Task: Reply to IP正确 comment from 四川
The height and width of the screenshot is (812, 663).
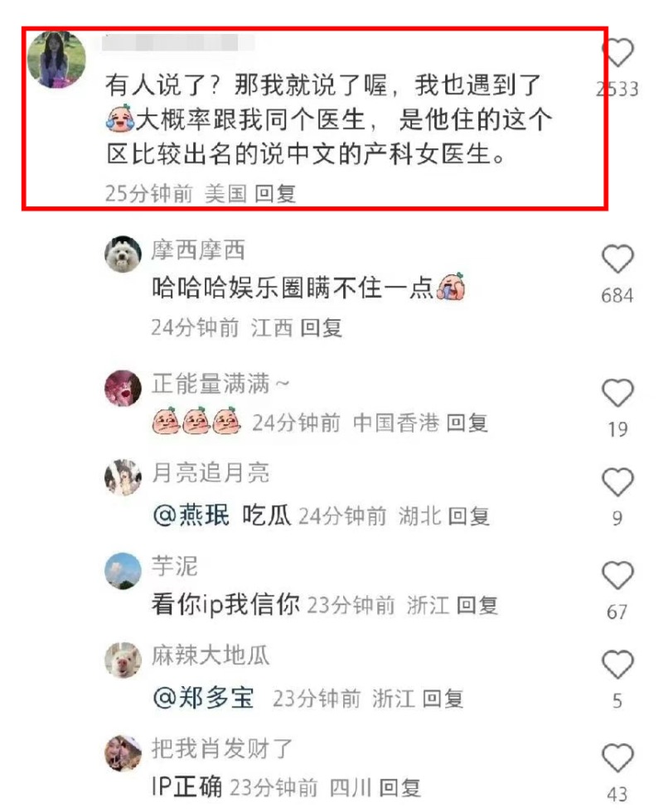Action: (x=399, y=788)
